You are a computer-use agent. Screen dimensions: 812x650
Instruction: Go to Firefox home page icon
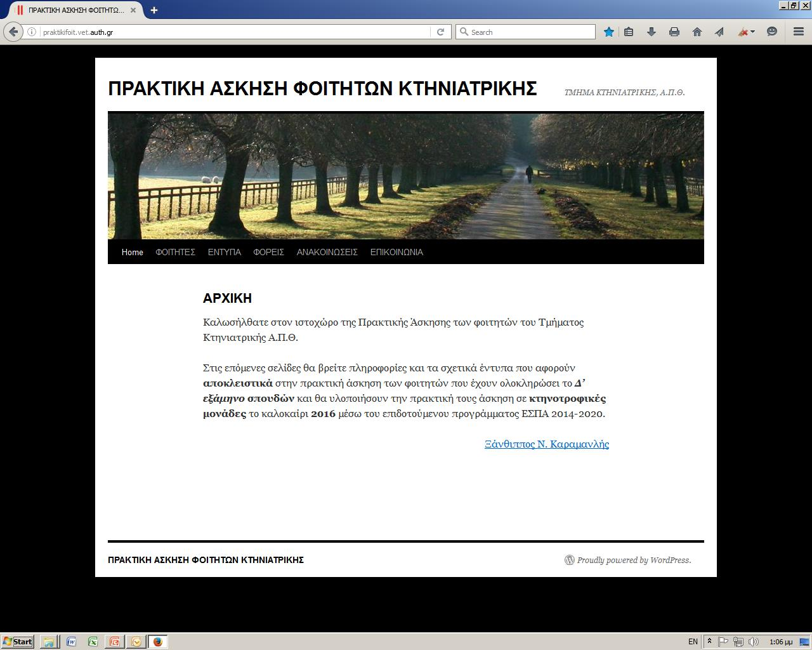[x=697, y=32]
